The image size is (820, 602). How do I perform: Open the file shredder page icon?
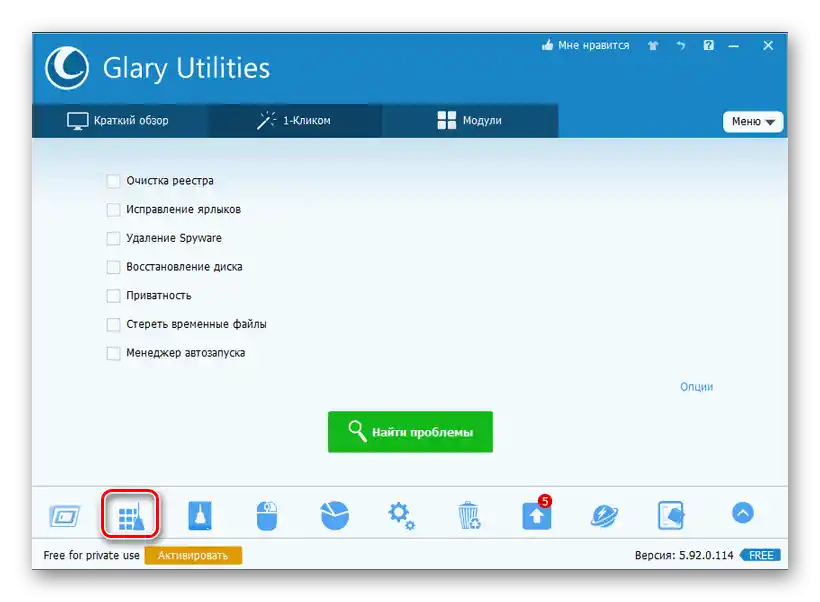(671, 515)
